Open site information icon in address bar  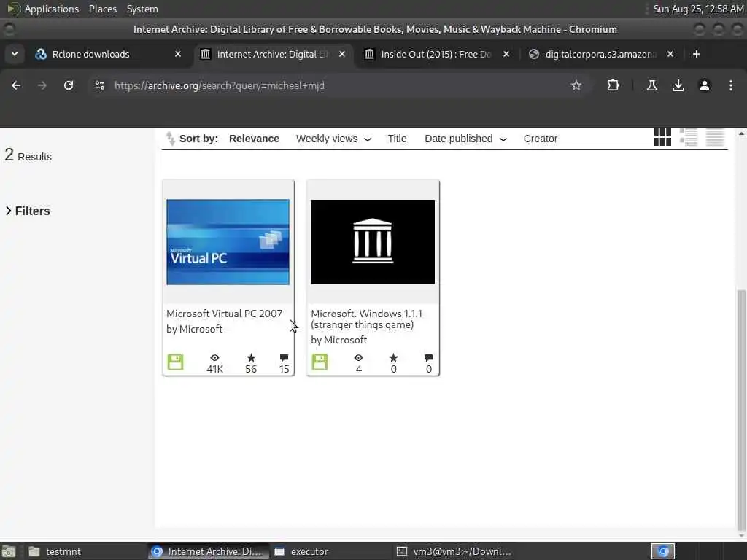(x=99, y=85)
